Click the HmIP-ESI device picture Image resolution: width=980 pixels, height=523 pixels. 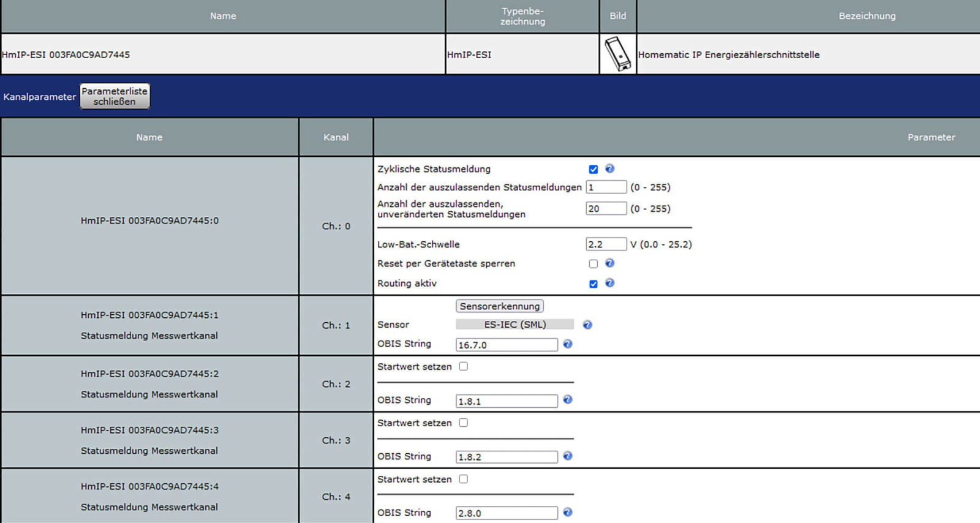tap(617, 54)
